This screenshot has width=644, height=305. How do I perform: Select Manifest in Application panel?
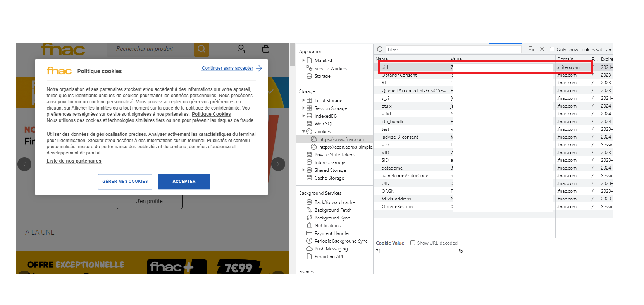point(323,61)
